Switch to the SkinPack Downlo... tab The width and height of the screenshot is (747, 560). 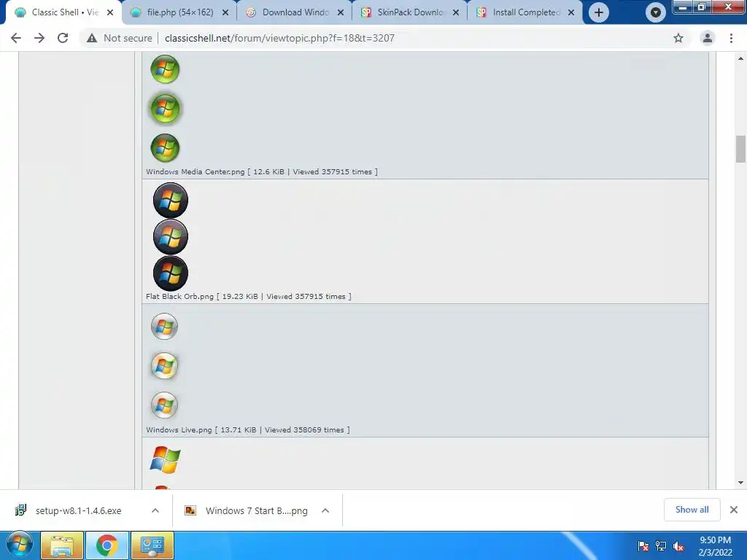coord(411,12)
